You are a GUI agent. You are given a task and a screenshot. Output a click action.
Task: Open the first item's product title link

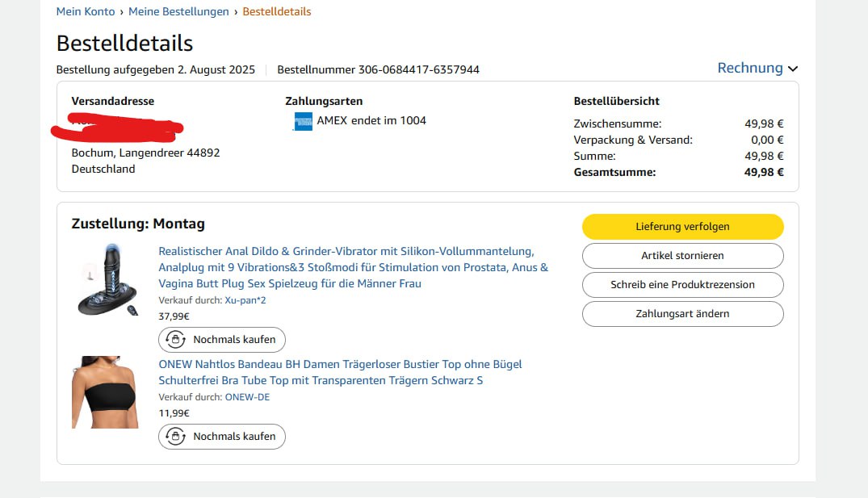click(353, 267)
